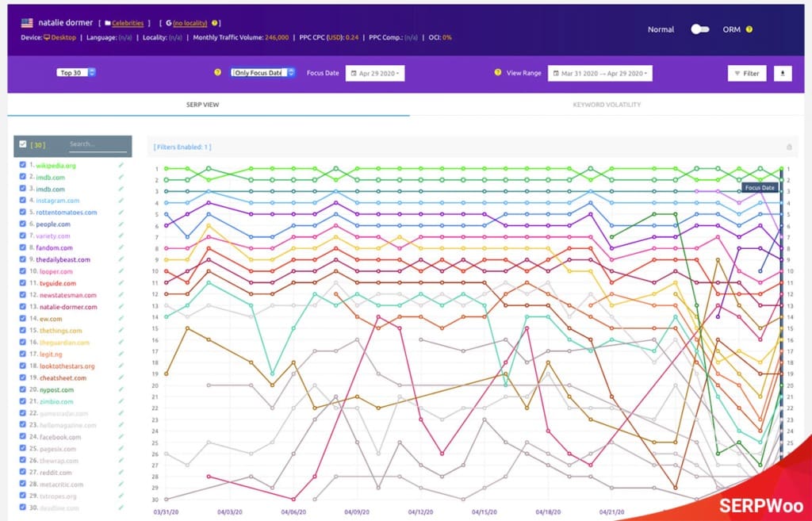
Task: Switch the Normal/ORM toggle
Action: click(x=699, y=29)
